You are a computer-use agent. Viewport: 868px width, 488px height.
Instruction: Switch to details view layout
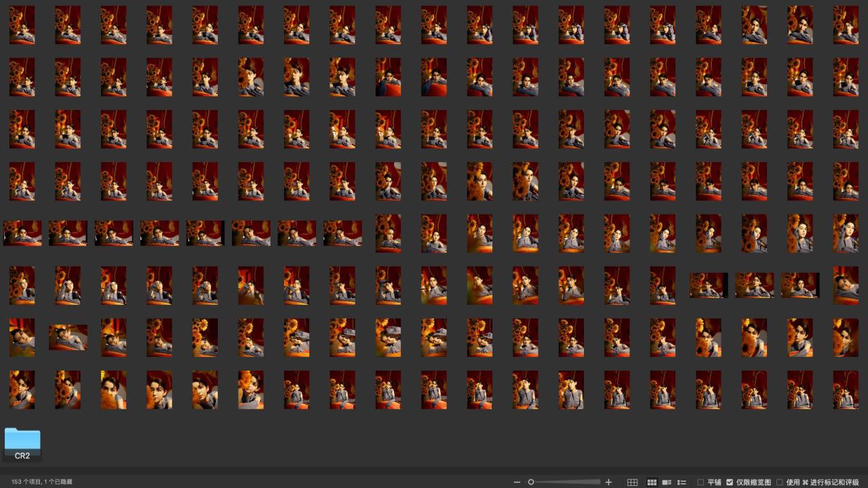click(667, 482)
